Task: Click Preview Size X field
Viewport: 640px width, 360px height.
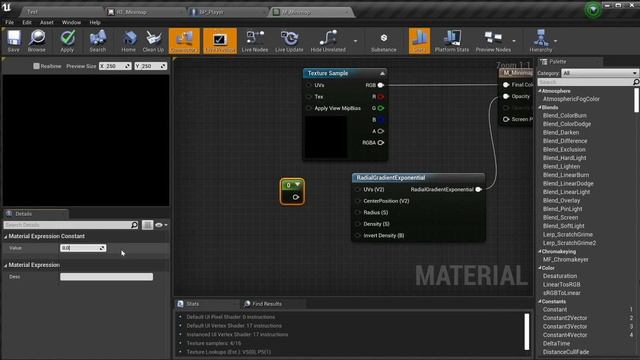Action: click(115, 66)
